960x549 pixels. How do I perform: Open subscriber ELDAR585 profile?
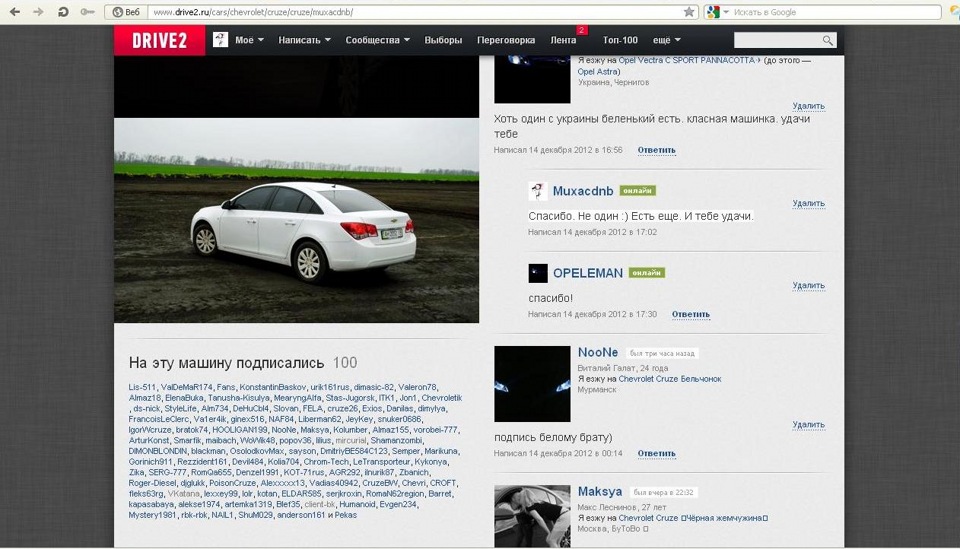[301, 493]
